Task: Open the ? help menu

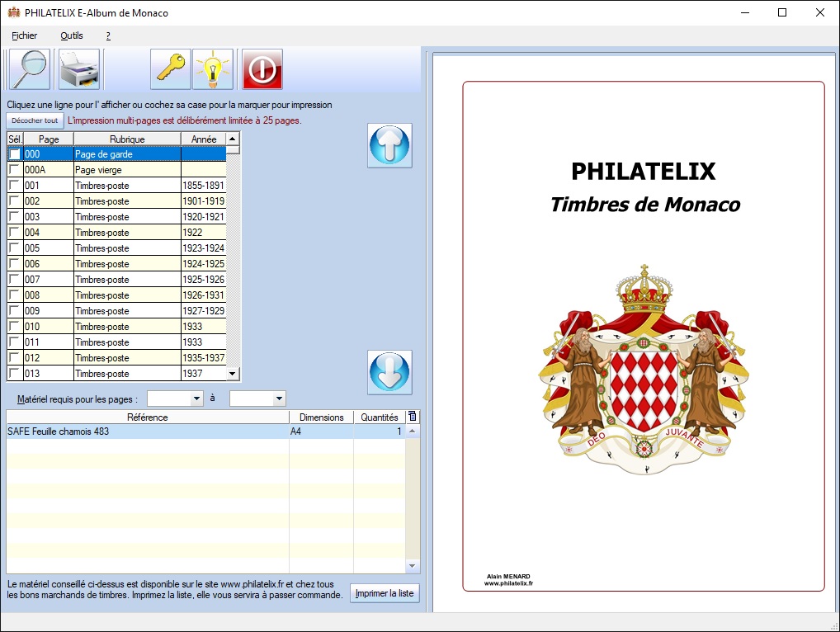Action: coord(108,35)
